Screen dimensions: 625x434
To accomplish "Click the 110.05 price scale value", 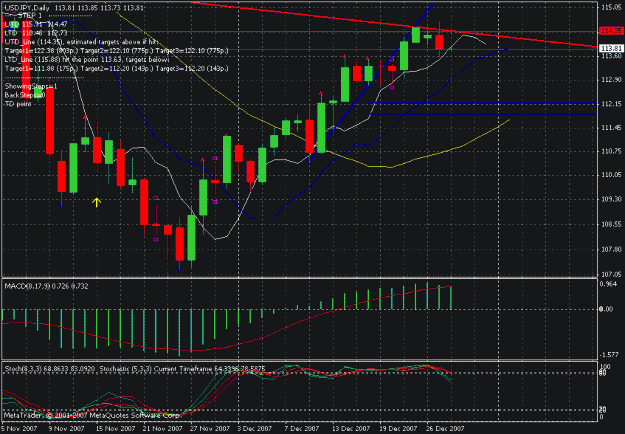I will (x=611, y=175).
